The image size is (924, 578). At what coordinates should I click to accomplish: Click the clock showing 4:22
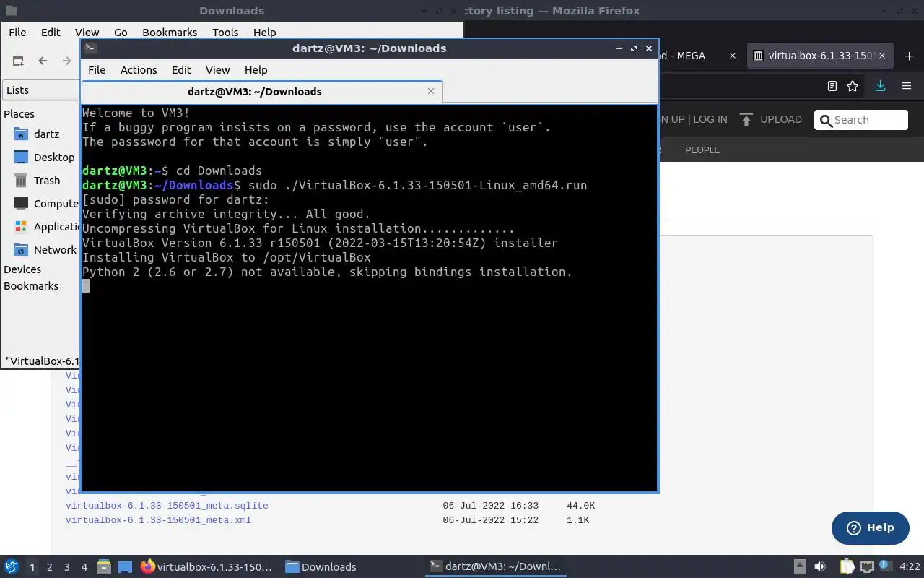pyautogui.click(x=910, y=567)
